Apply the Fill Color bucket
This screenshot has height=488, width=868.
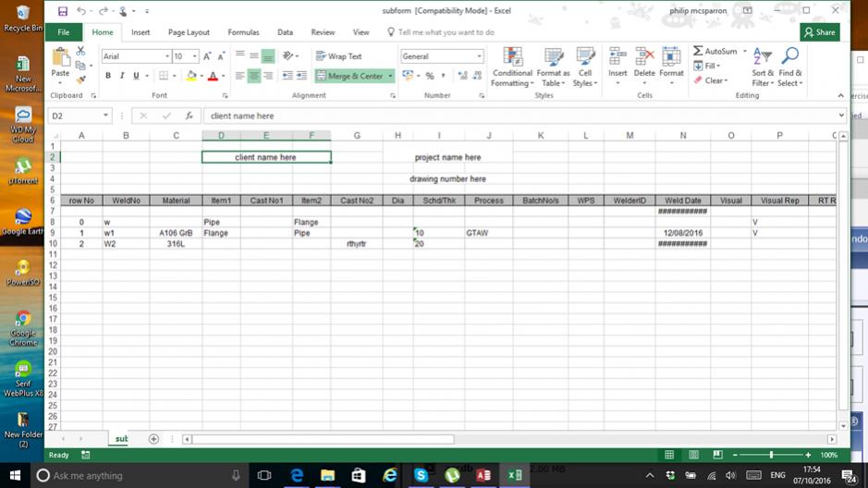coord(191,76)
